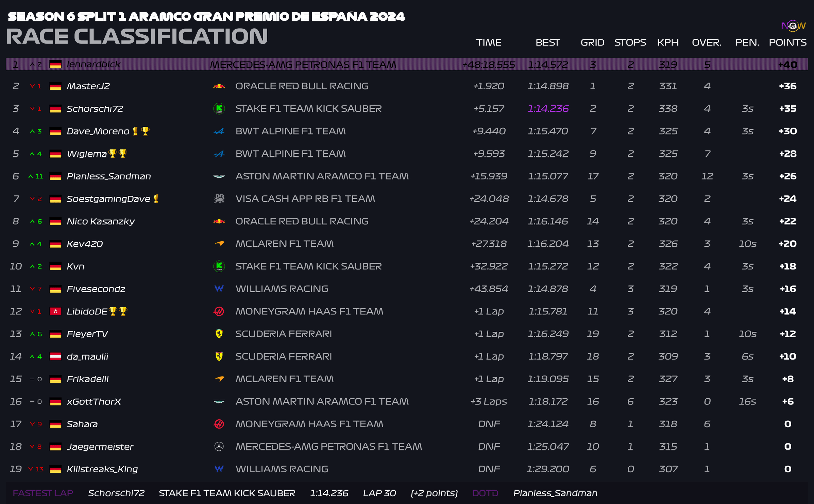Viewport: 814px width, 504px height.
Task: Click the up 11 position change for Planless_Sandman
Action: coord(36,176)
